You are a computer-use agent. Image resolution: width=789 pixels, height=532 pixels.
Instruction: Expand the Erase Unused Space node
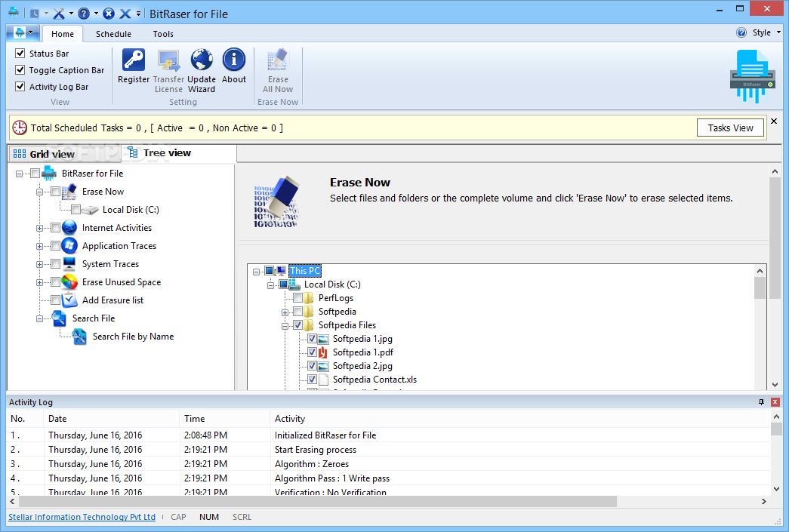[x=39, y=282]
